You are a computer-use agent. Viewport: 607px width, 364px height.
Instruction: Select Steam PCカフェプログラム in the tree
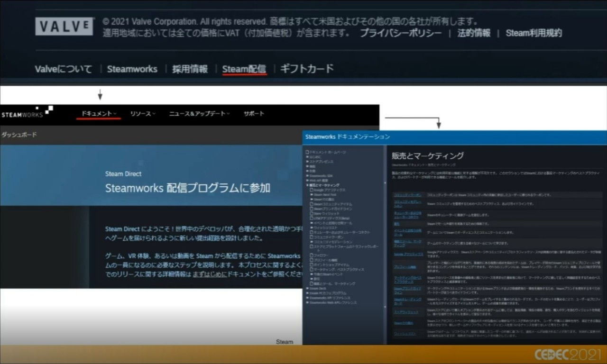328,293
